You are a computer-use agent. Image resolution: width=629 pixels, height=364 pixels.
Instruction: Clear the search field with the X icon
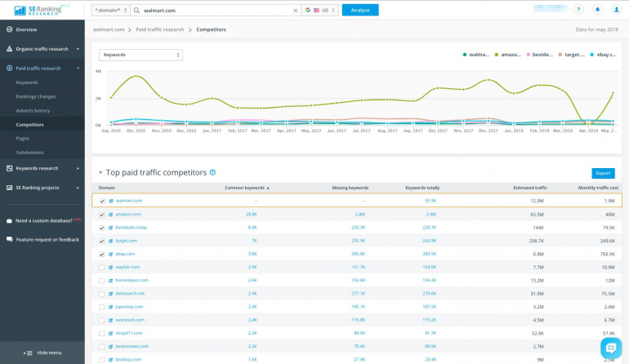(295, 10)
